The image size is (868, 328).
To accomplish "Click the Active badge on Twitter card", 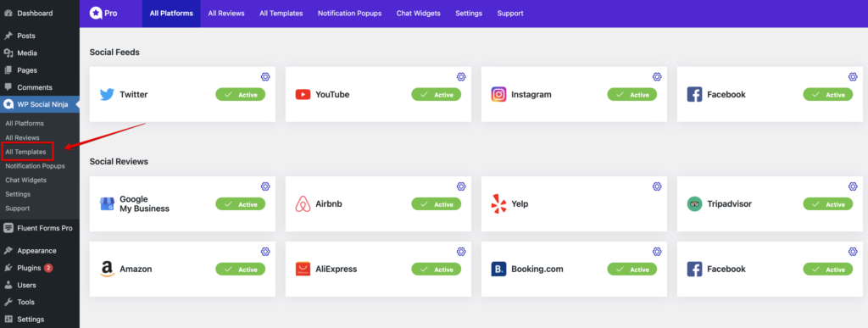I will [240, 95].
